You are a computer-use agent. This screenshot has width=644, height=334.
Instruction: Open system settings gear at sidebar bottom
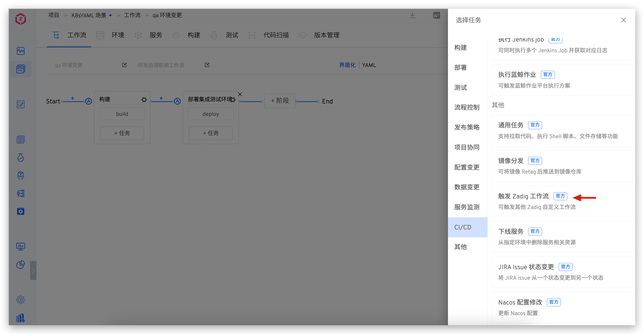pos(20,300)
